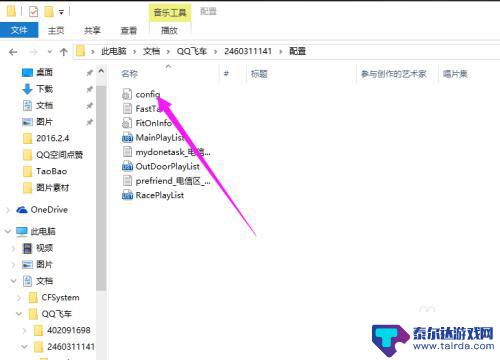Open quick access toolbar customize dropdown

pos(61,12)
